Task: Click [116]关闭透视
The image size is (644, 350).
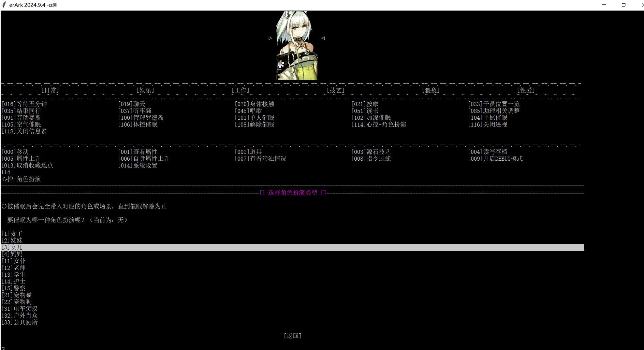Action: 488,125
